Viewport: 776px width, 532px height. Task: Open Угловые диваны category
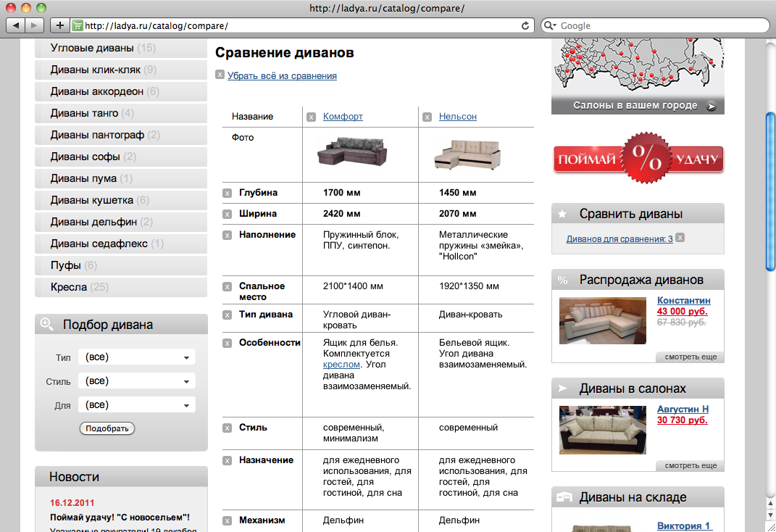coord(121,48)
